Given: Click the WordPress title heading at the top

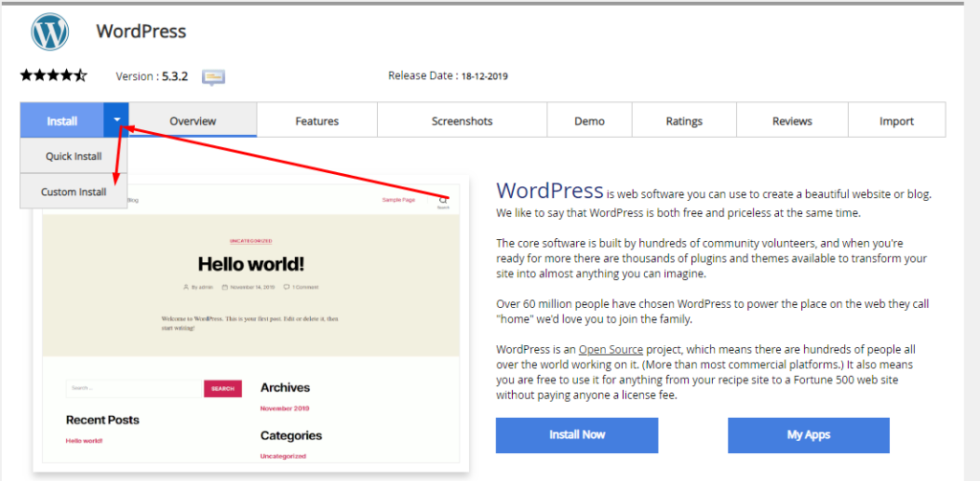Looking at the screenshot, I should [142, 32].
